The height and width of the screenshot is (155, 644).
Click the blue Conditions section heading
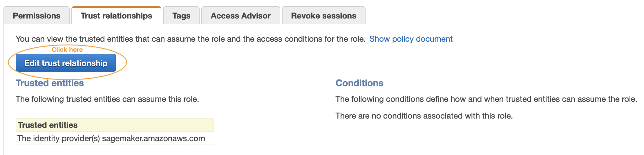(x=359, y=83)
